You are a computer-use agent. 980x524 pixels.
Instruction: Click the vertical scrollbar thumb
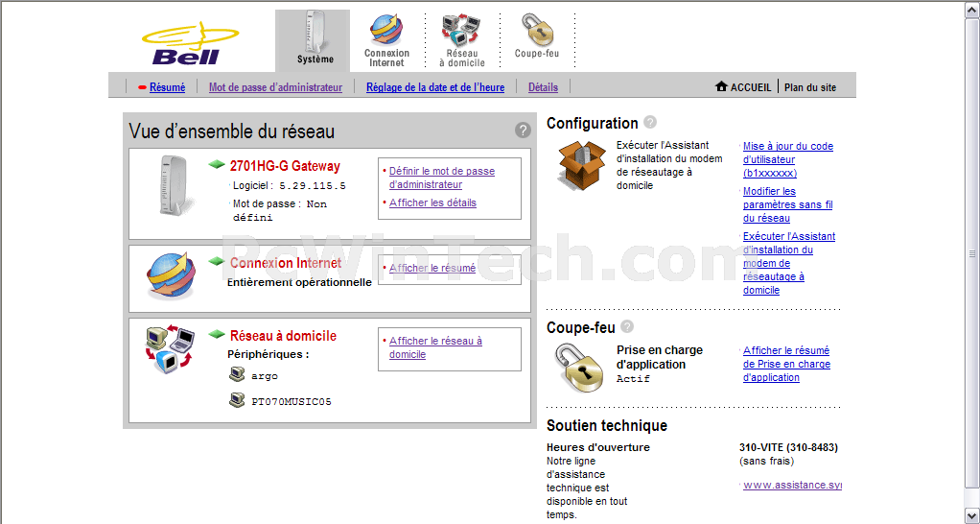click(x=972, y=253)
